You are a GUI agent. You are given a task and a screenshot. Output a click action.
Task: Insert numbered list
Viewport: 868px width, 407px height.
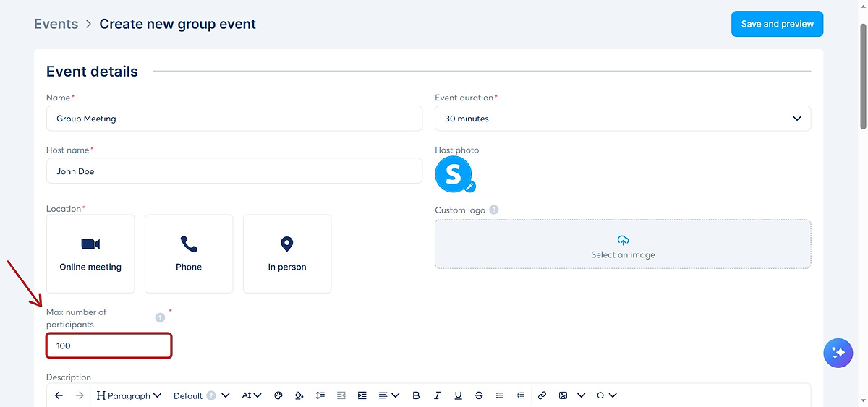(x=521, y=395)
